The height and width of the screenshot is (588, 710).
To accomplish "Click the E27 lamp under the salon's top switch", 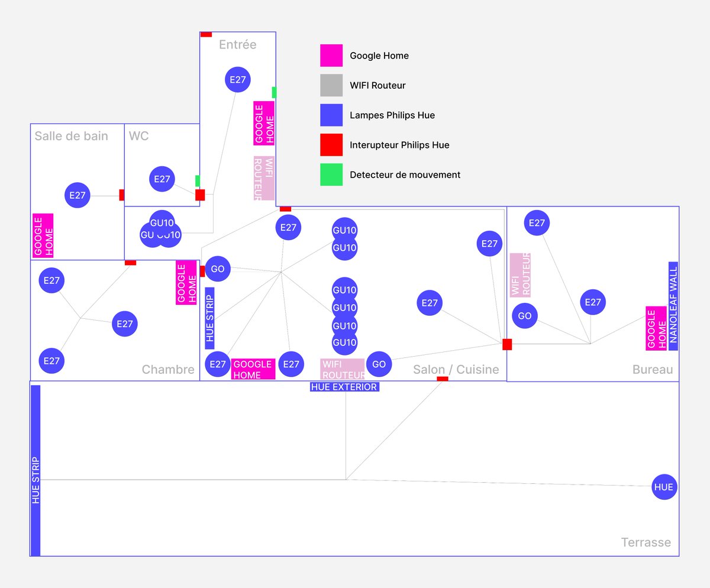I will coord(288,227).
